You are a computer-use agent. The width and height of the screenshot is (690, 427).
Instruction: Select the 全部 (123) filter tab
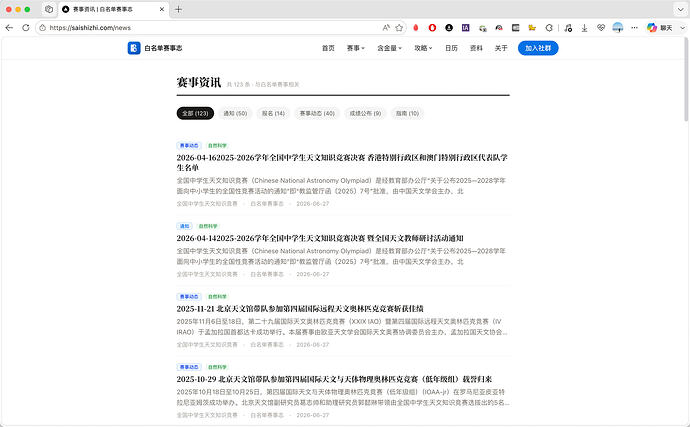point(195,113)
